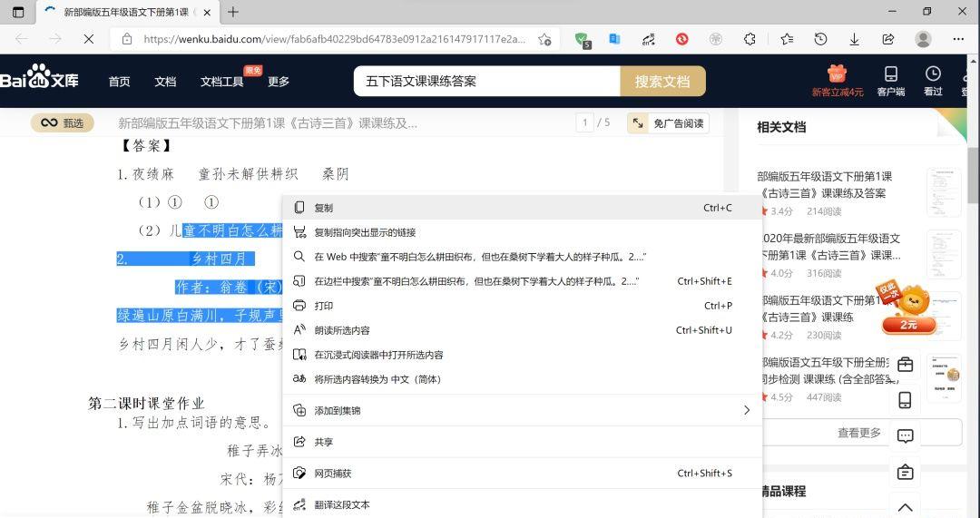Viewport: 980px width, 518px height.
Task: Select 打印 from context menu
Action: tap(523, 306)
